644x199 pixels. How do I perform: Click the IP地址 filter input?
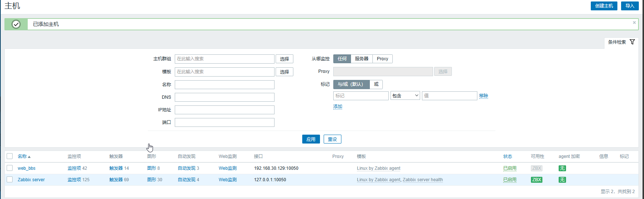click(x=225, y=110)
